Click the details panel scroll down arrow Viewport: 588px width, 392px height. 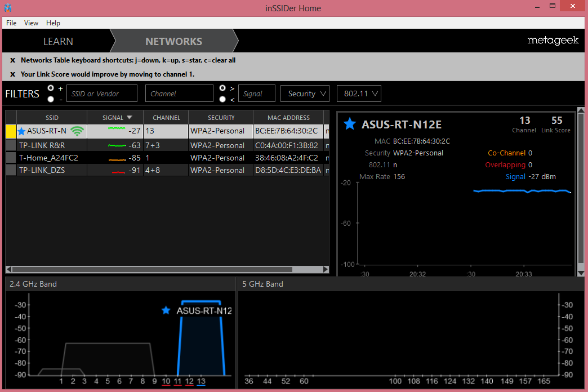tap(581, 274)
